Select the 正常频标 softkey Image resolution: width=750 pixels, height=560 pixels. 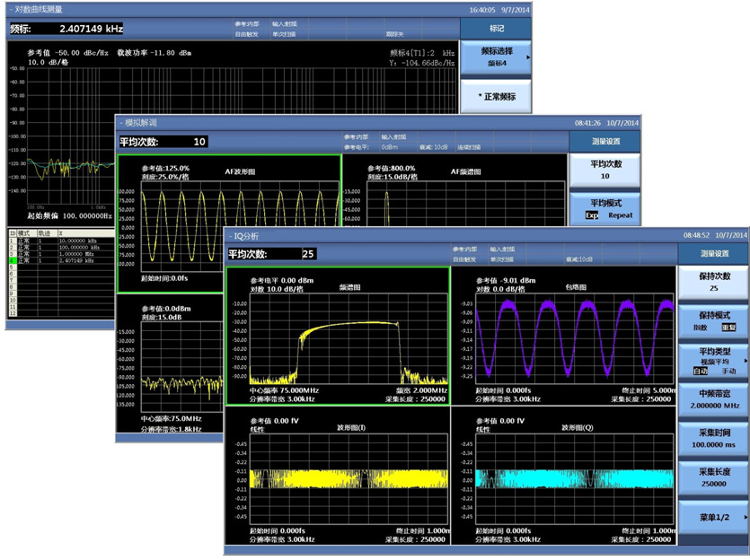[496, 97]
